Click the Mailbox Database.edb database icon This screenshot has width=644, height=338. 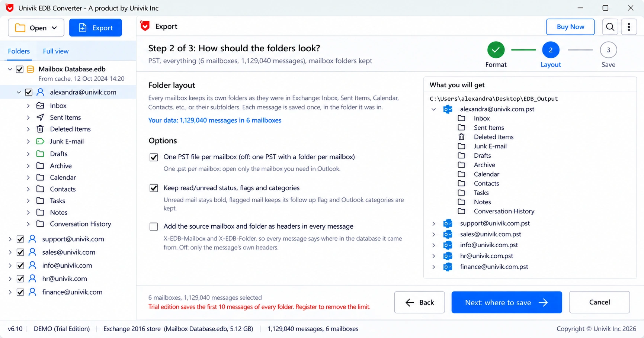point(31,69)
